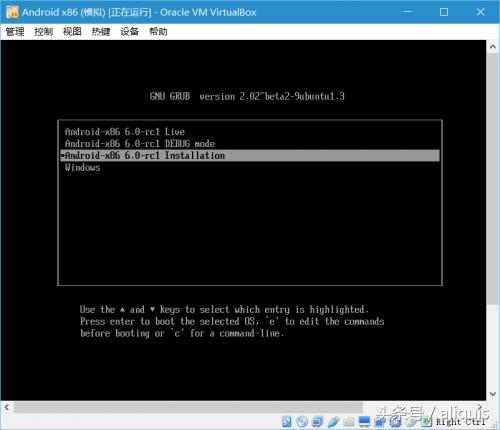Click the USB devices status icon
Image resolution: width=500 pixels, height=430 pixels.
click(x=333, y=422)
